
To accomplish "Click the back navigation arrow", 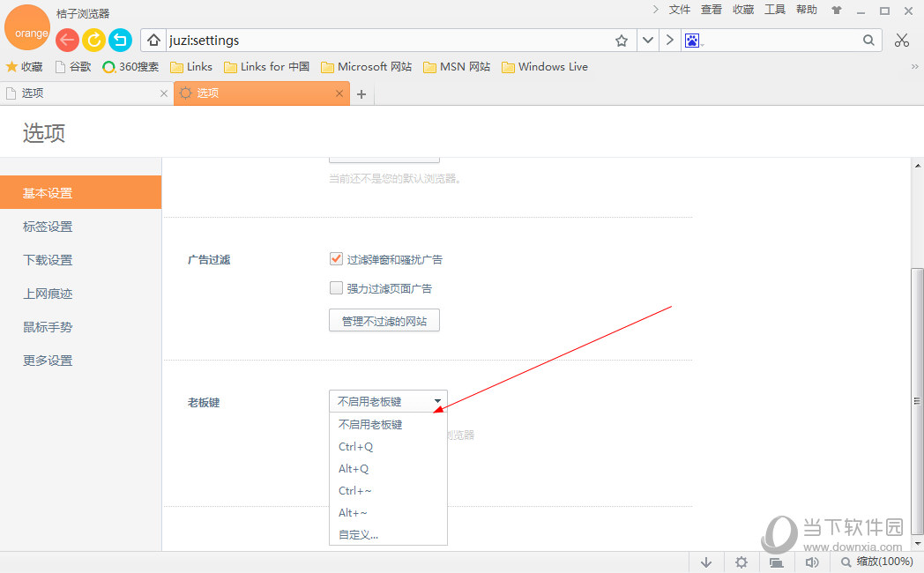I will point(67,40).
